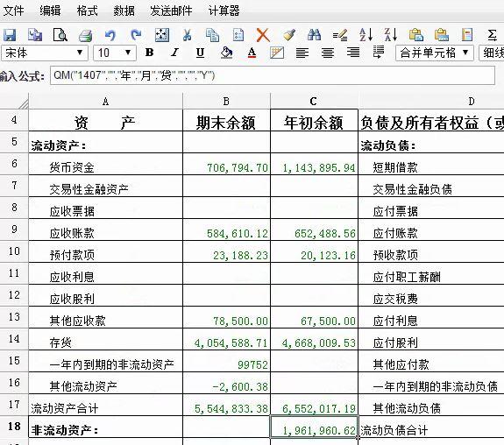This screenshot has height=445, width=504.
Task: Select the 货币资金 cell
Action: click(105, 164)
